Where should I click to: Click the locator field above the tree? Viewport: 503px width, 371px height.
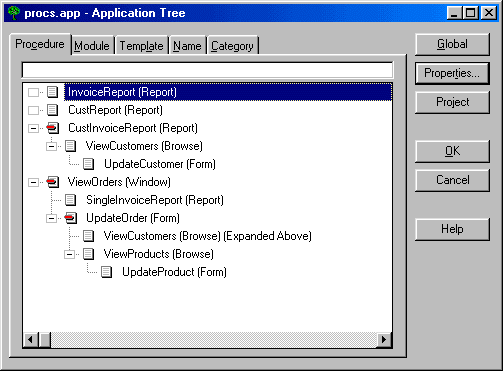[x=207, y=70]
